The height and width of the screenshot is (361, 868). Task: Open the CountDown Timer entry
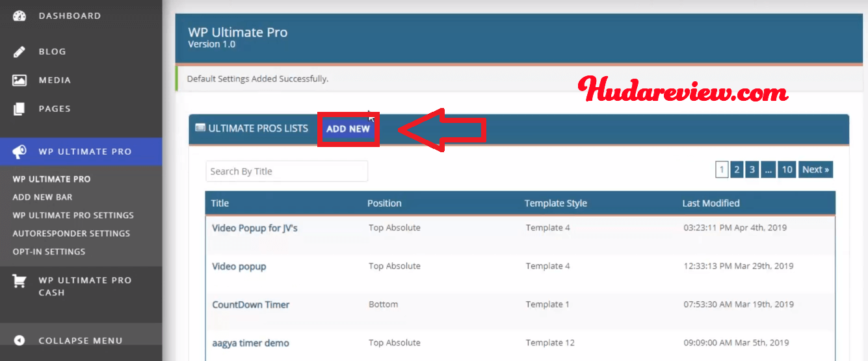point(251,304)
